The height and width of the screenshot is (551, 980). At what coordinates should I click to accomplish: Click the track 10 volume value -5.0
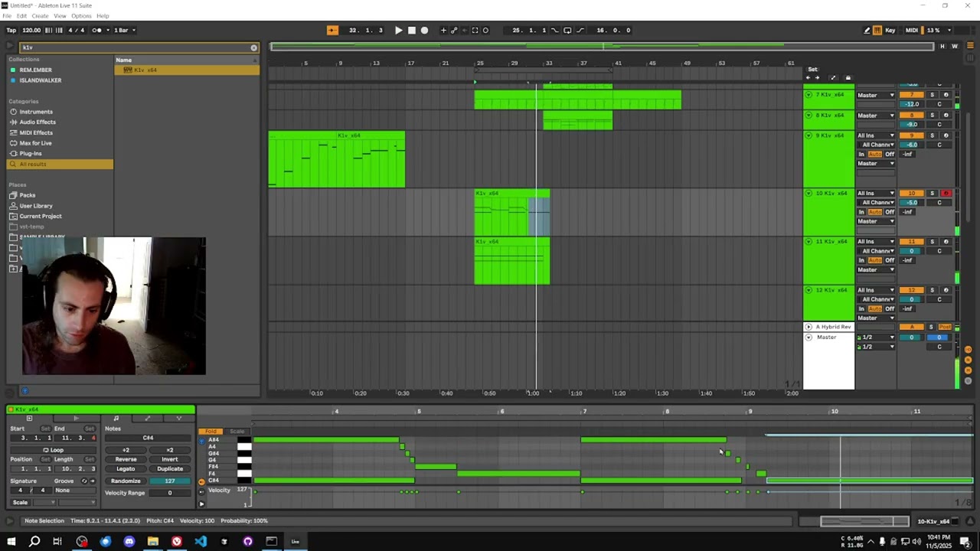click(x=911, y=203)
